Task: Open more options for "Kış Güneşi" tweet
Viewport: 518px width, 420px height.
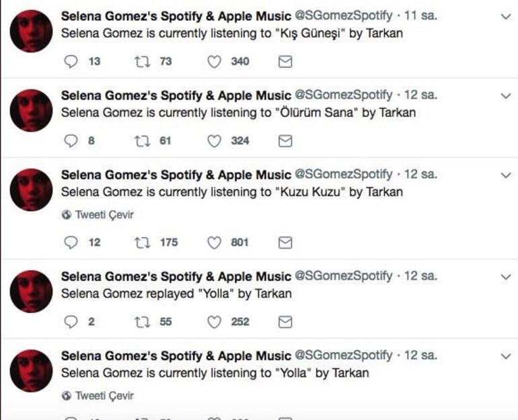Action: (506, 17)
